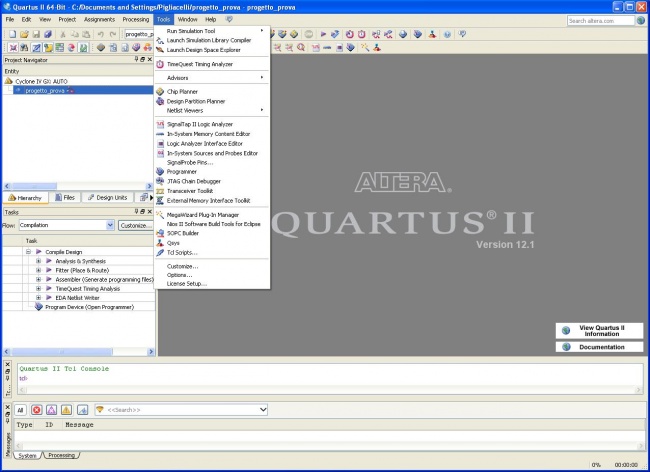This screenshot has width=650, height=472.
Task: Click the Documentation button
Action: click(599, 347)
